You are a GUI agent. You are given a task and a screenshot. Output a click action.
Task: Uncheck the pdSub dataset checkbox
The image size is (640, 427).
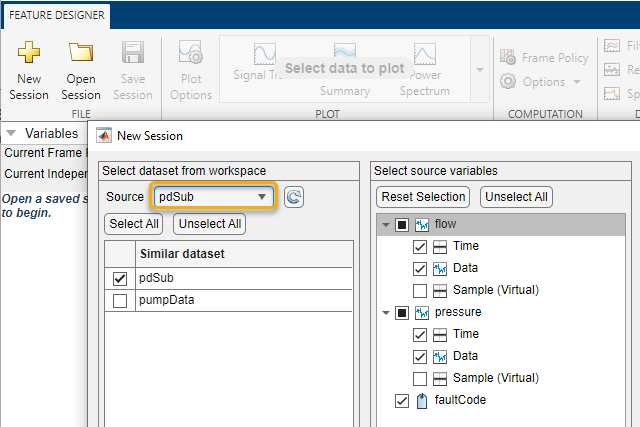click(121, 279)
